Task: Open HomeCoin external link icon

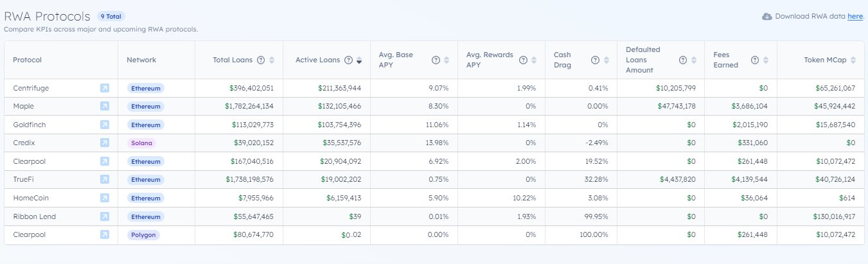Action: (x=105, y=198)
